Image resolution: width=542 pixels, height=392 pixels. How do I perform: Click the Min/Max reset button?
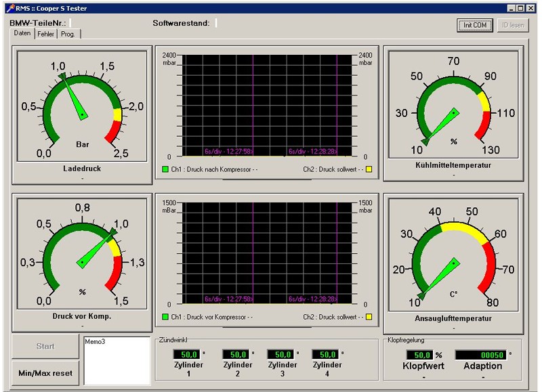(45, 373)
